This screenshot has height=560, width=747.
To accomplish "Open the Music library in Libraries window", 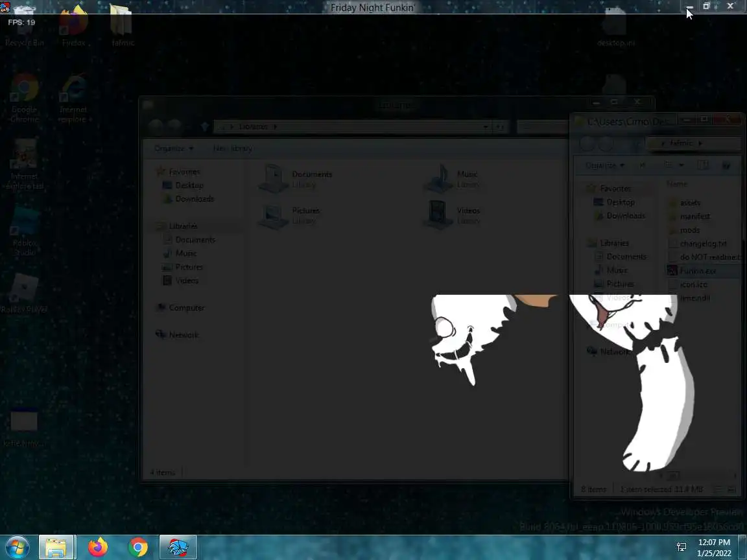I will point(453,179).
